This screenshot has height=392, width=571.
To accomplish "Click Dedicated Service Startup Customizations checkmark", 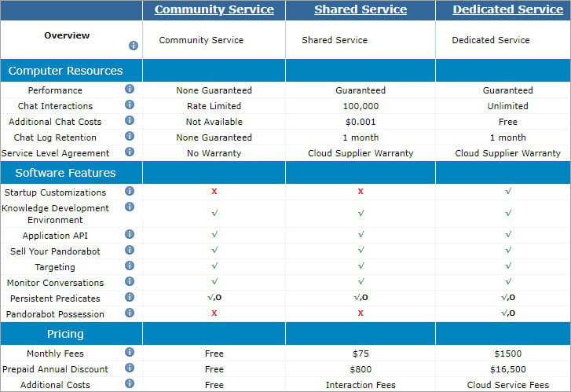I will click(508, 191).
